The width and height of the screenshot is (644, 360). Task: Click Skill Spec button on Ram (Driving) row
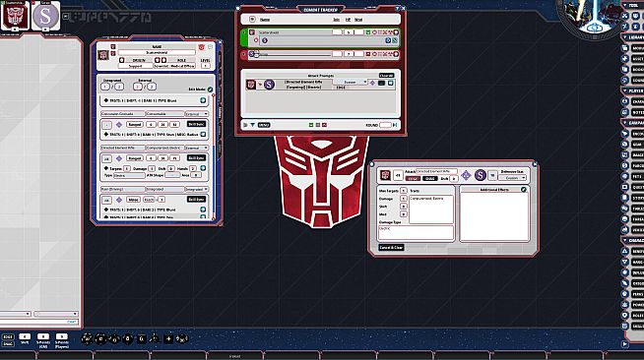[196, 200]
